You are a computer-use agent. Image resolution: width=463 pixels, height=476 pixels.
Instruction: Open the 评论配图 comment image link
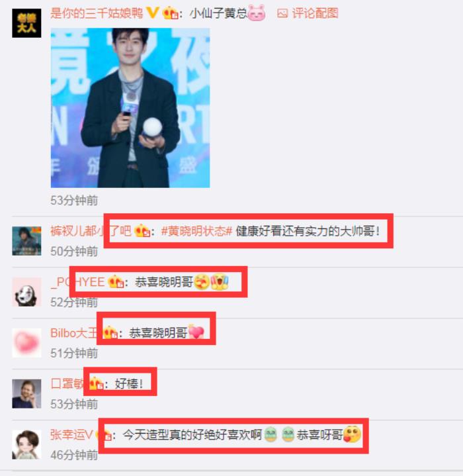(x=308, y=13)
